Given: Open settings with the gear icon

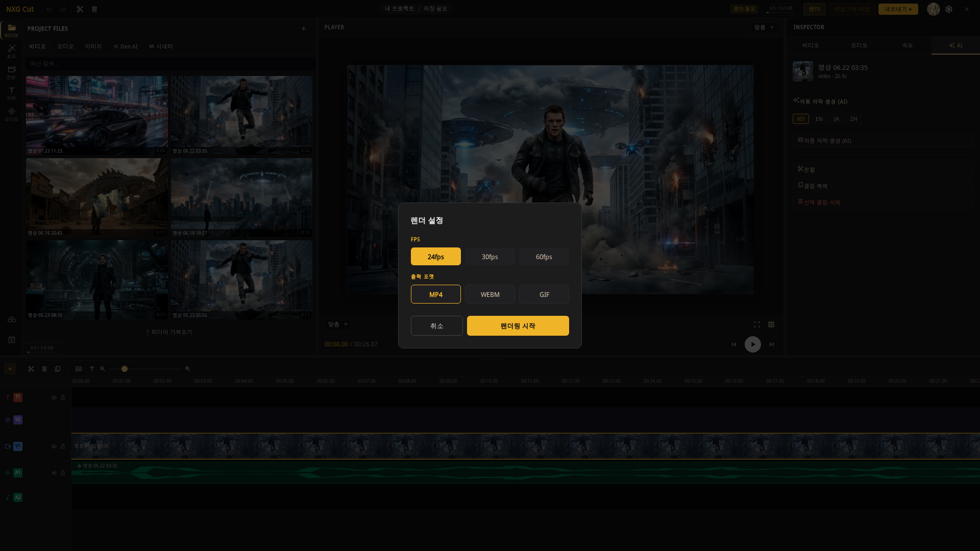Looking at the screenshot, I should [x=949, y=9].
